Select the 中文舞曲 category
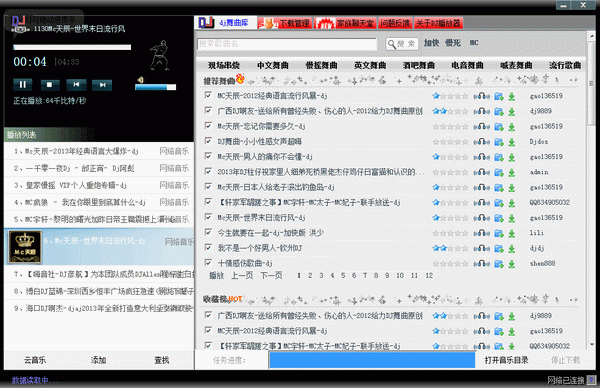This screenshot has width=600, height=388. (273, 65)
